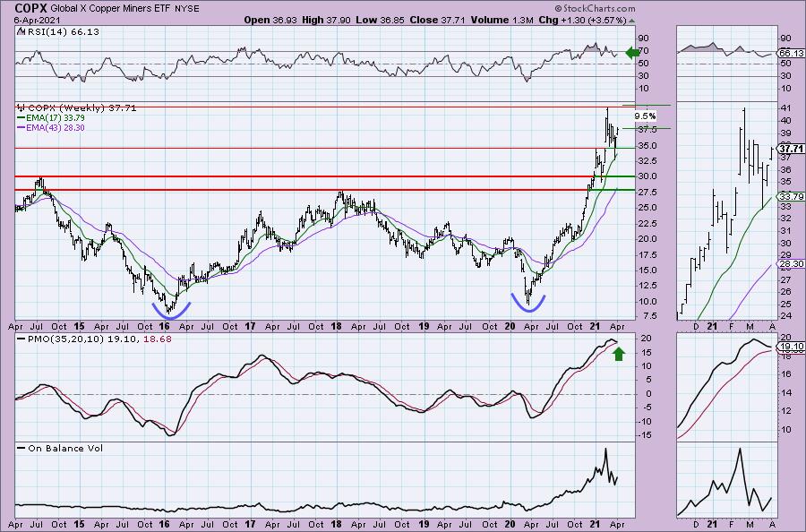The image size is (806, 532).
Task: Click the purple EMA(43) legend color line
Action: [x=21, y=127]
